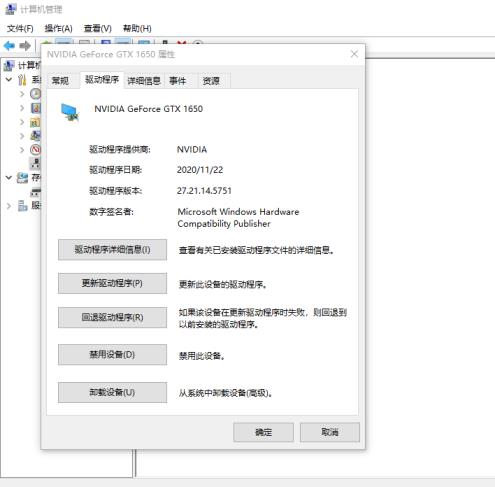Click the Computer Management title bar icon
The image size is (495, 487).
[10, 9]
